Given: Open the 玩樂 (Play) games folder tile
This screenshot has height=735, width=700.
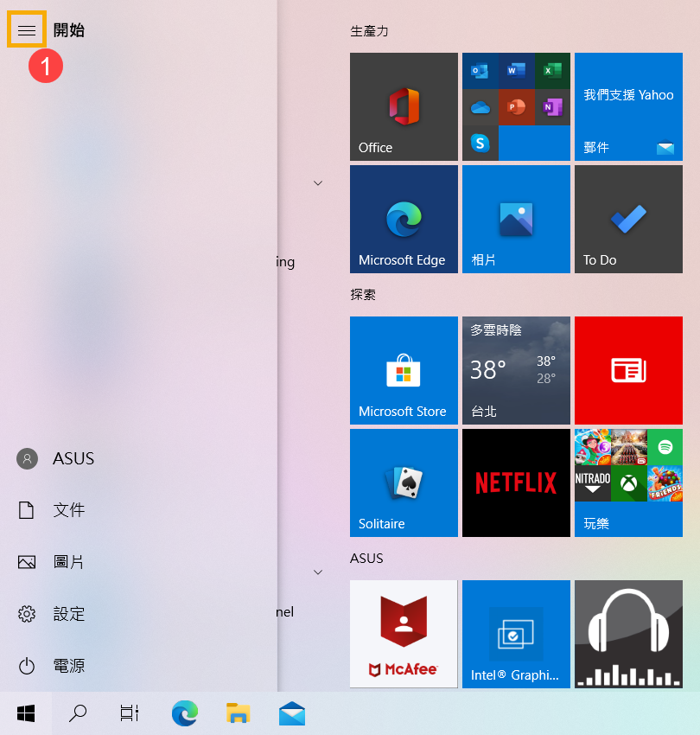Looking at the screenshot, I should point(628,483).
